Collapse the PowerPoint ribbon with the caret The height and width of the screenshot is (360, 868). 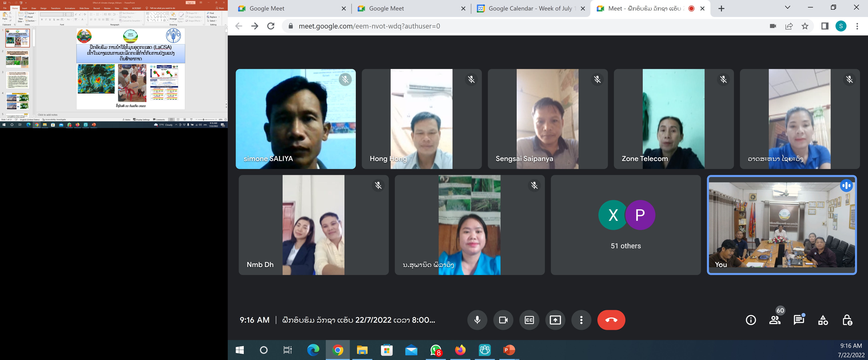click(225, 25)
